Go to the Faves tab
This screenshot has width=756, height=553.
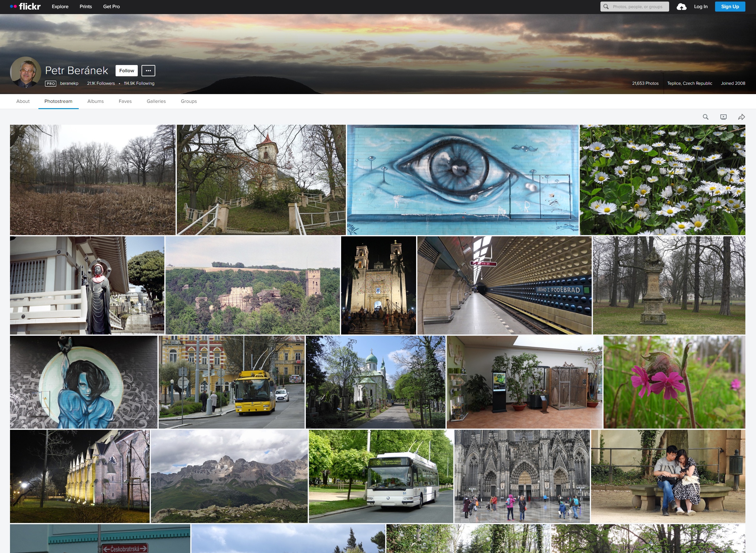click(x=125, y=101)
